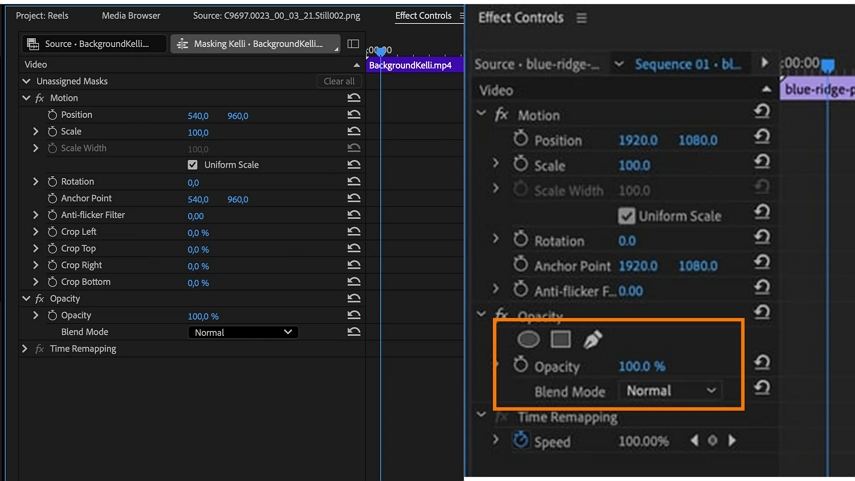Click playhead marker in left panel timeline

coord(381,51)
